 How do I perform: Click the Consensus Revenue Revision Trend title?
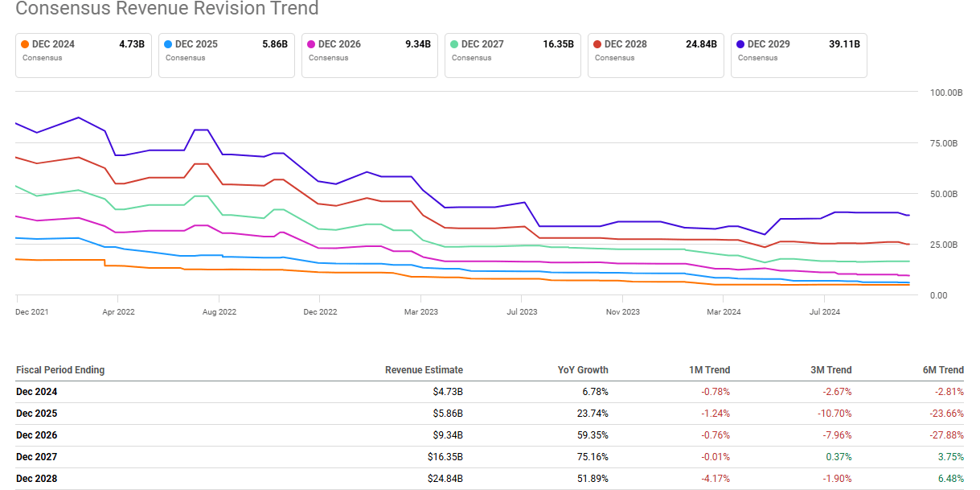(x=167, y=9)
